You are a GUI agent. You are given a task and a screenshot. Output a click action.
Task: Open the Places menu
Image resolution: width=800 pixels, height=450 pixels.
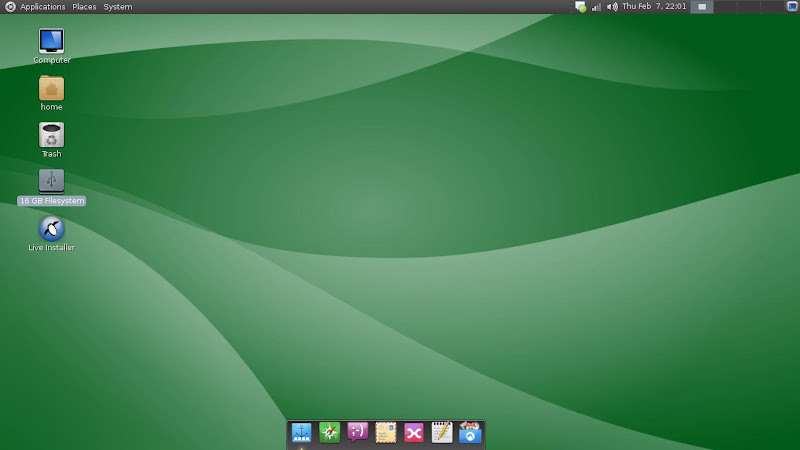pos(84,7)
